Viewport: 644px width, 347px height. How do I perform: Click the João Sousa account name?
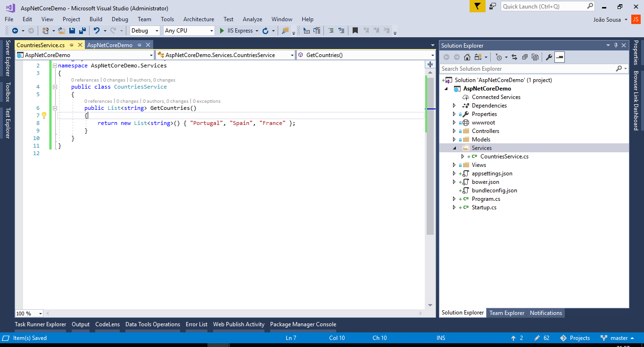click(607, 19)
